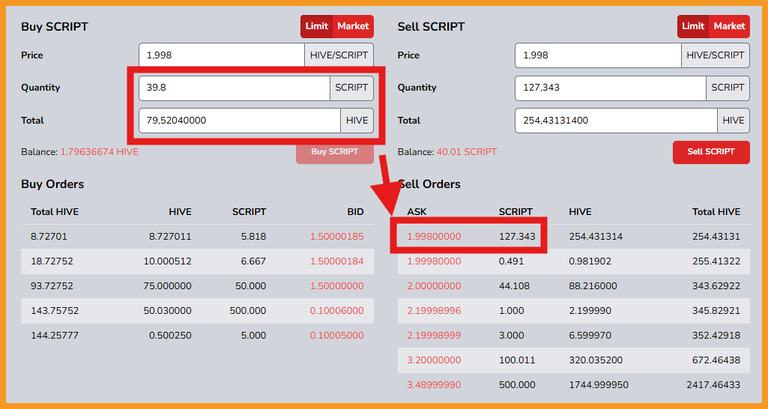Click the Sell SCRIPT quantity input field
The image size is (768, 409).
pyautogui.click(x=611, y=88)
